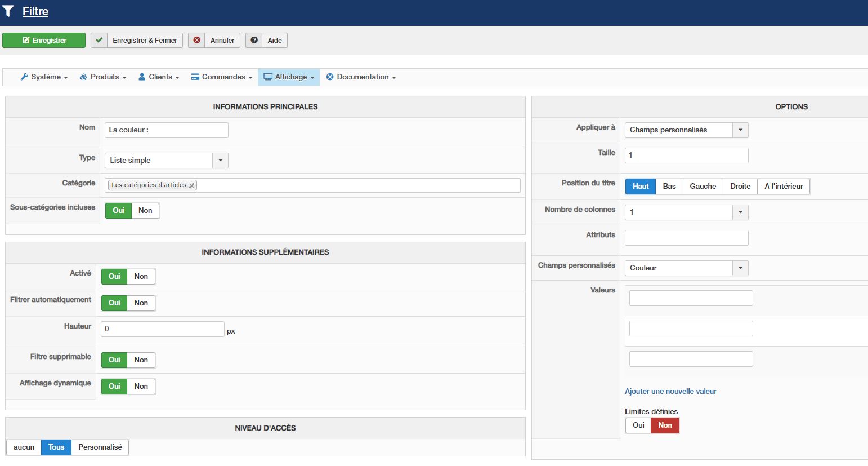Screen dimensions: 868x466
Task: Click the monitor icon beside Affichage
Action: (x=268, y=77)
